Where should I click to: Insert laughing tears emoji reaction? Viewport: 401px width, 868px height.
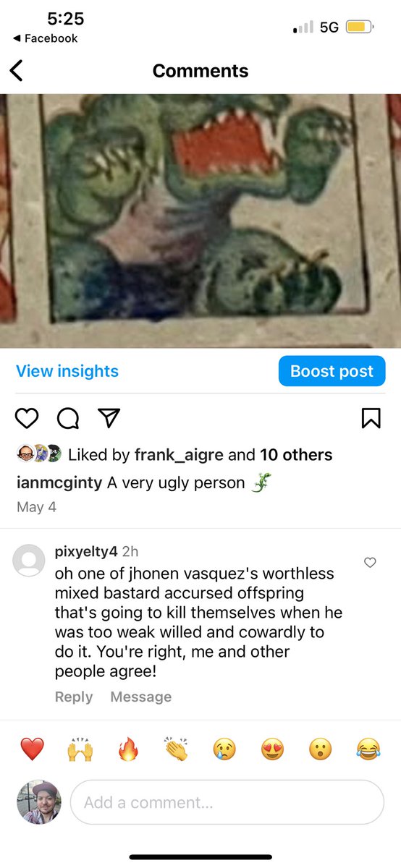pyautogui.click(x=368, y=749)
